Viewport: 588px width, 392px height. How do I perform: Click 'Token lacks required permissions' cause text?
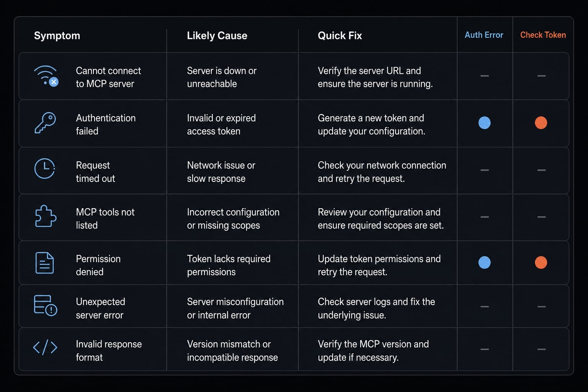[x=229, y=265]
